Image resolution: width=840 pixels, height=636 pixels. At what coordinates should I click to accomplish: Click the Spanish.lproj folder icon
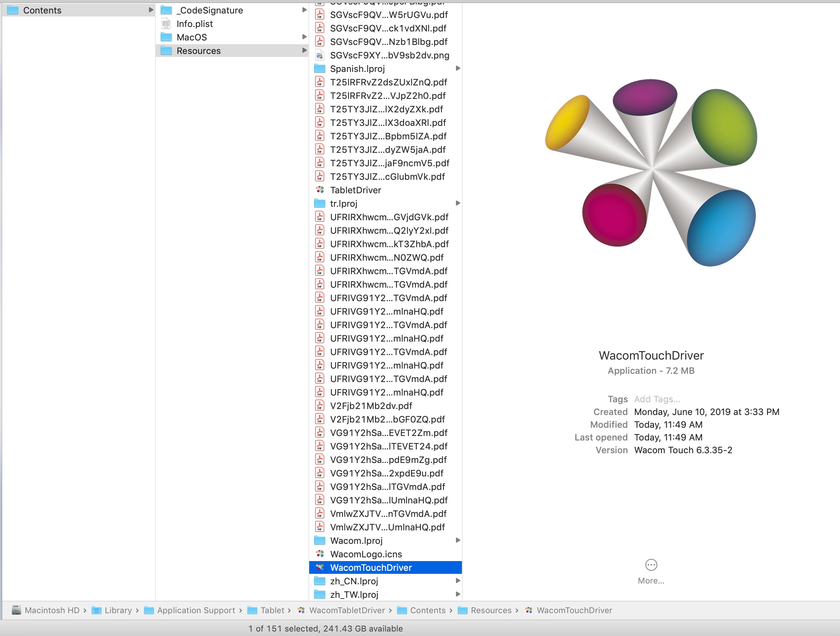[320, 69]
